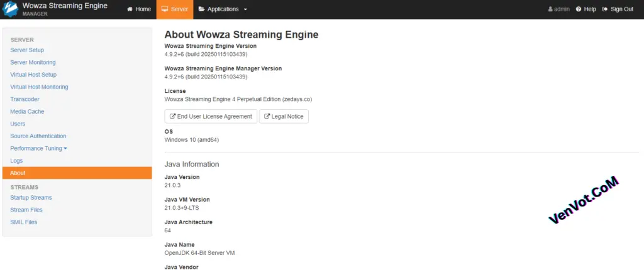Viewport: 644px width, 270px height.
Task: Go to the Home tab
Action: pos(139,9)
